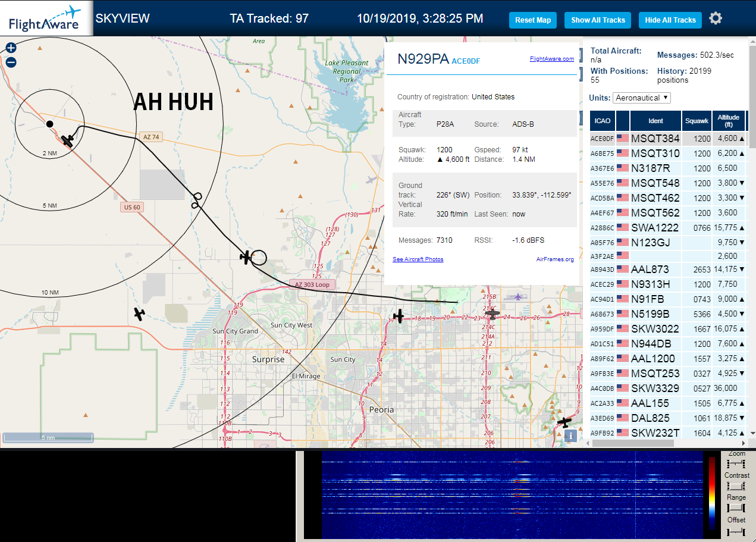The width and height of the screenshot is (756, 542).
Task: Select the SKW3022 aircraft row
Action: tap(669, 329)
